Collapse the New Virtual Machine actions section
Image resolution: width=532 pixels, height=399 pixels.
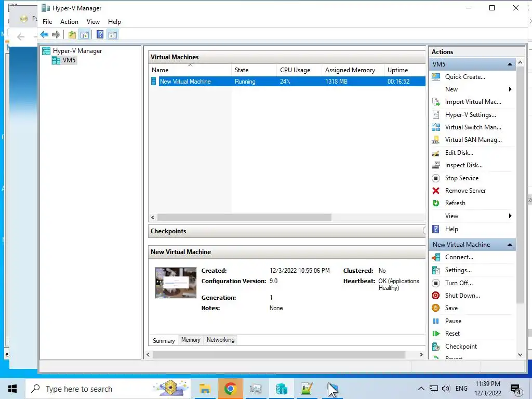point(510,245)
